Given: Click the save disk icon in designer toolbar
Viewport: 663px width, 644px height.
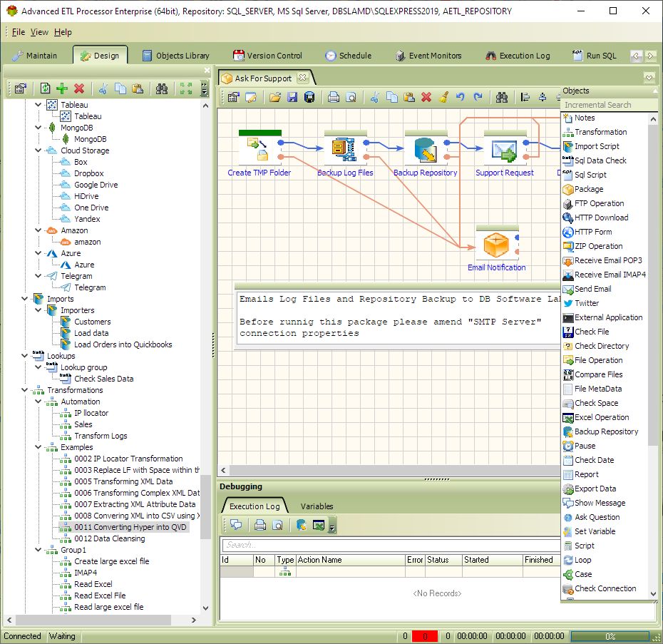Looking at the screenshot, I should (292, 97).
